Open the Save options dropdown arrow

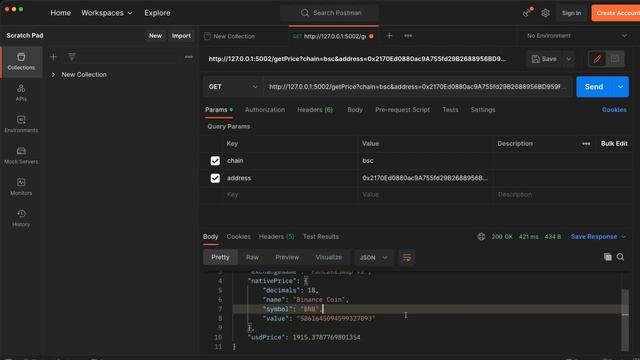point(569,59)
